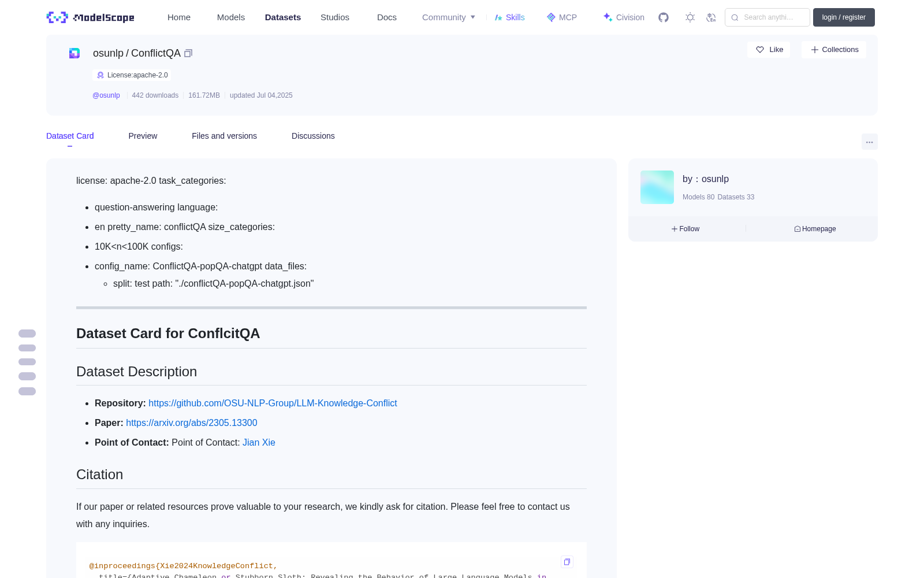Expand the Community dropdown
Screen dimensions: 924x578
click(449, 17)
